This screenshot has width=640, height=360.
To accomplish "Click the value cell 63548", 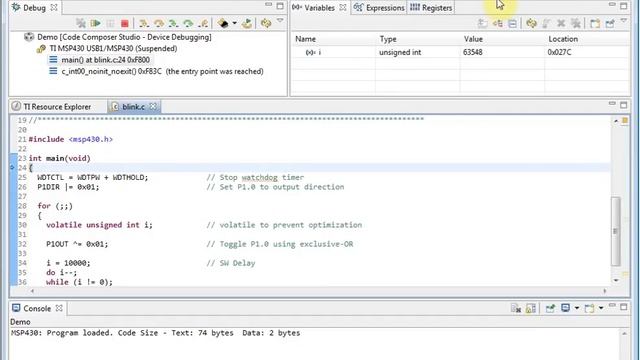I will tap(473, 52).
